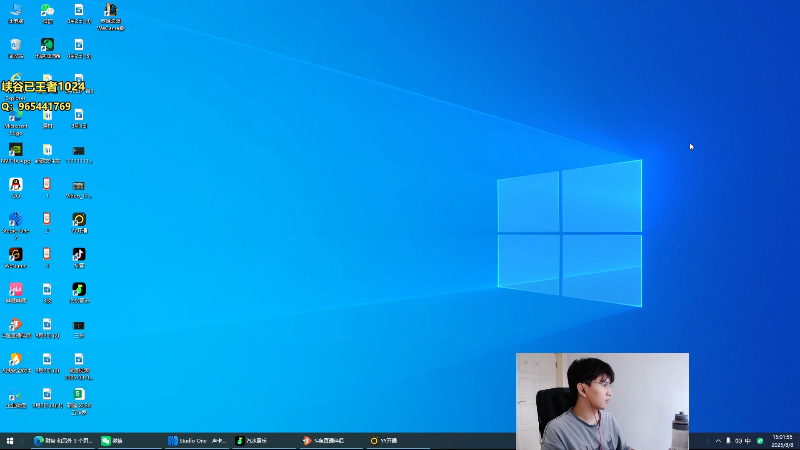
Task: Open the 1111111 video file icon
Action: 79,154
